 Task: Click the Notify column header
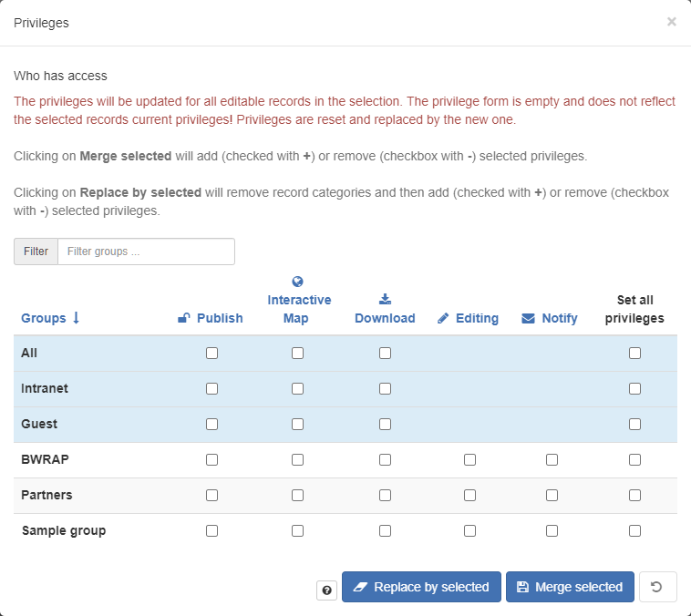click(550, 318)
